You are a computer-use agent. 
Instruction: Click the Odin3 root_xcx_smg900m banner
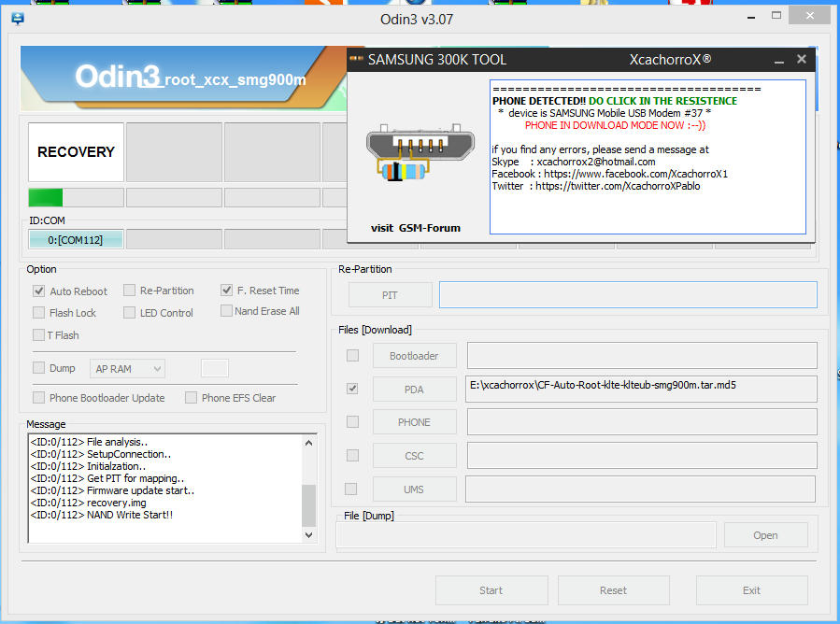point(183,78)
